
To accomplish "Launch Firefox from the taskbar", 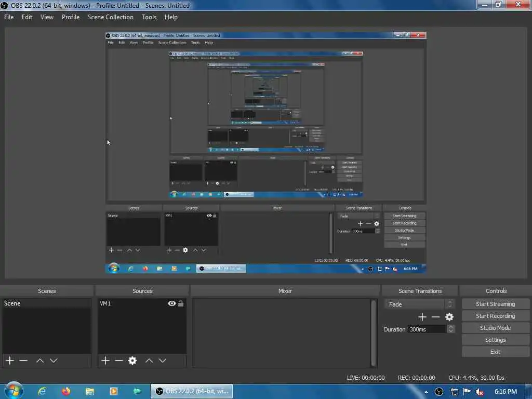I will [66, 391].
